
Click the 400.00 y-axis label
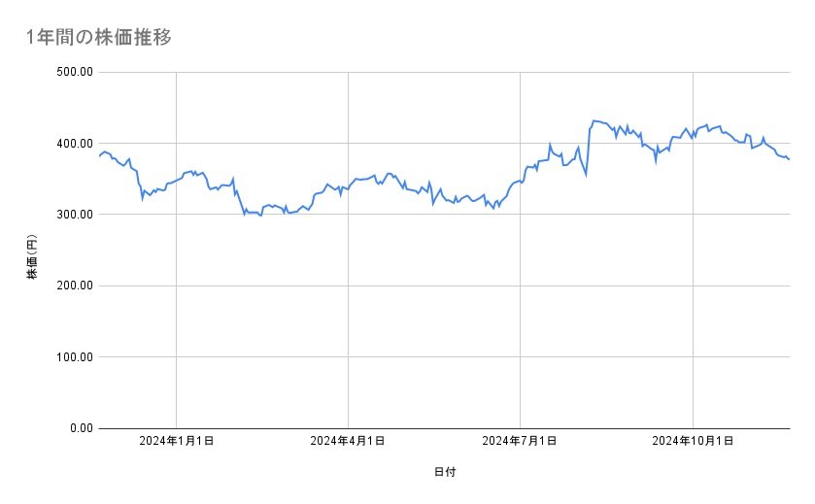[73, 144]
